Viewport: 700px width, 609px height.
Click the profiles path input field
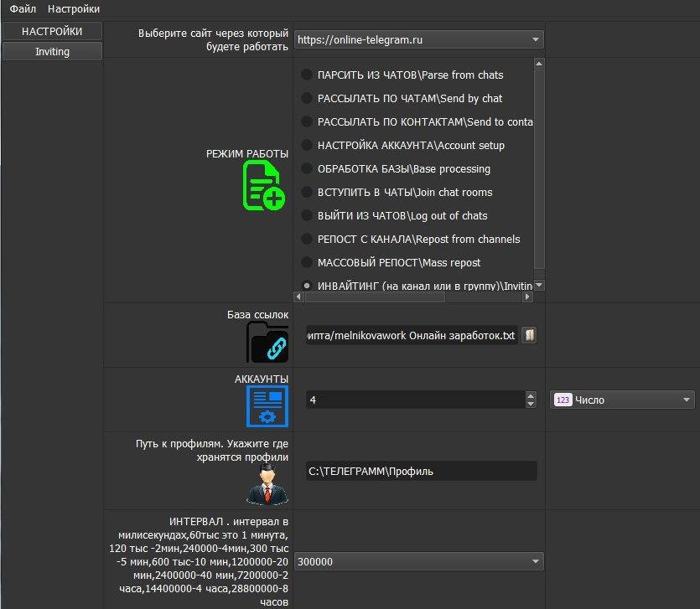click(422, 471)
